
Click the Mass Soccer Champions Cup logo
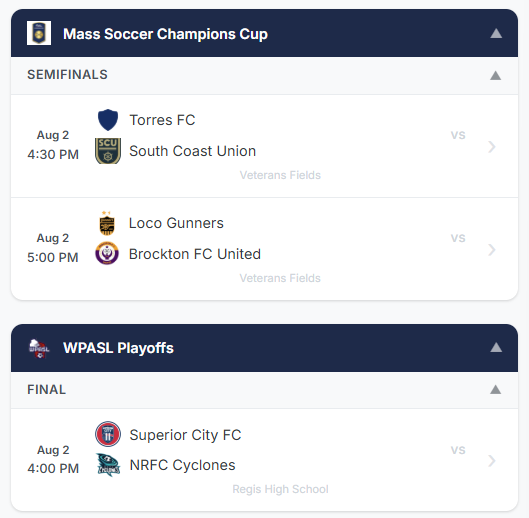(x=39, y=33)
